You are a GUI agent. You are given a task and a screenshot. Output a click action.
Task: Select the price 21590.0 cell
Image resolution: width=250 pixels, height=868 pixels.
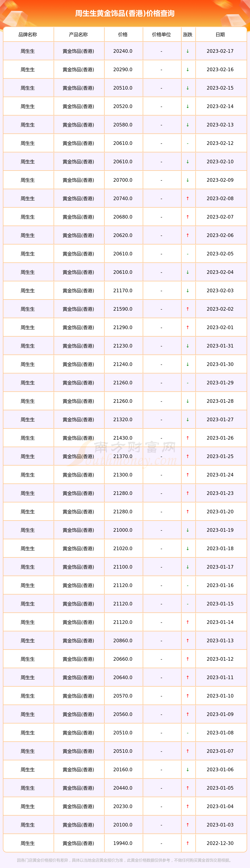[x=123, y=309]
